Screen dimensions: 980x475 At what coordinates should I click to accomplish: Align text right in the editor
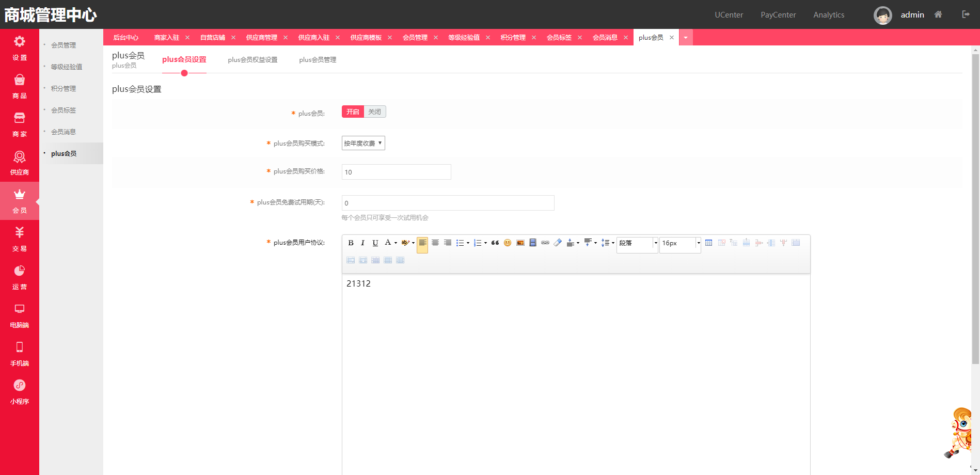tap(448, 243)
